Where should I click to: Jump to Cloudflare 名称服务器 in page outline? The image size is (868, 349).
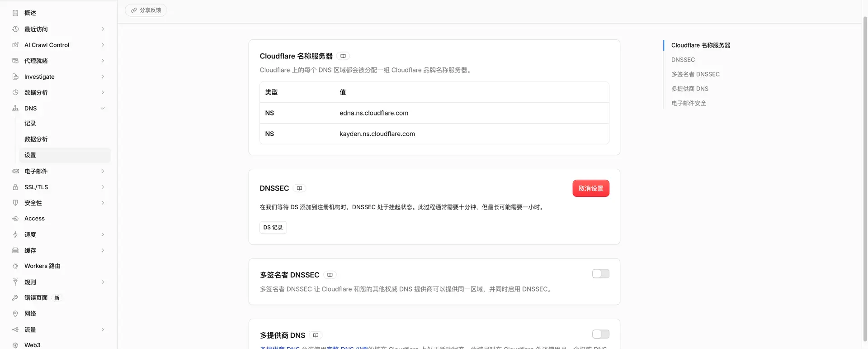pos(701,45)
